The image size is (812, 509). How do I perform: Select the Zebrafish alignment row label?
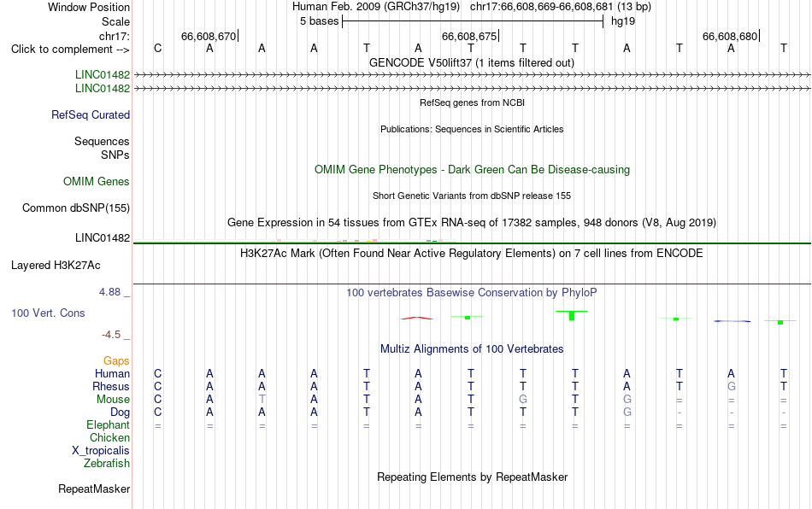point(107,464)
